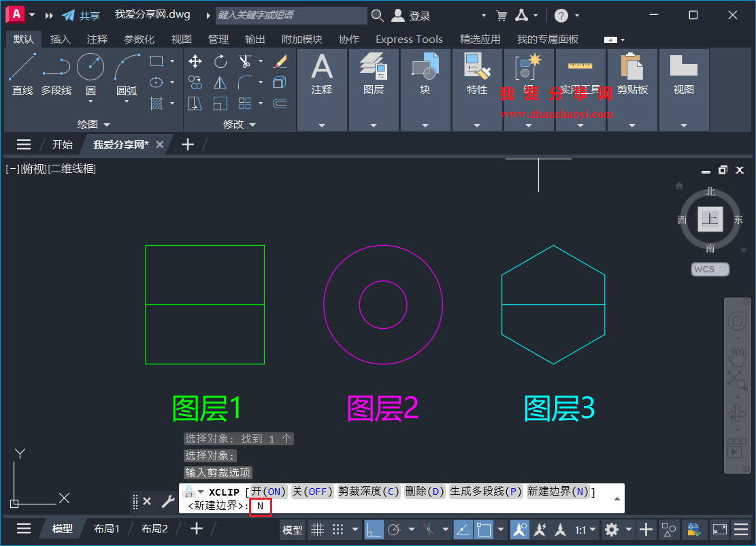The image size is (756, 546).
Task: Switch to the 布局1 layout tab
Action: [x=107, y=528]
